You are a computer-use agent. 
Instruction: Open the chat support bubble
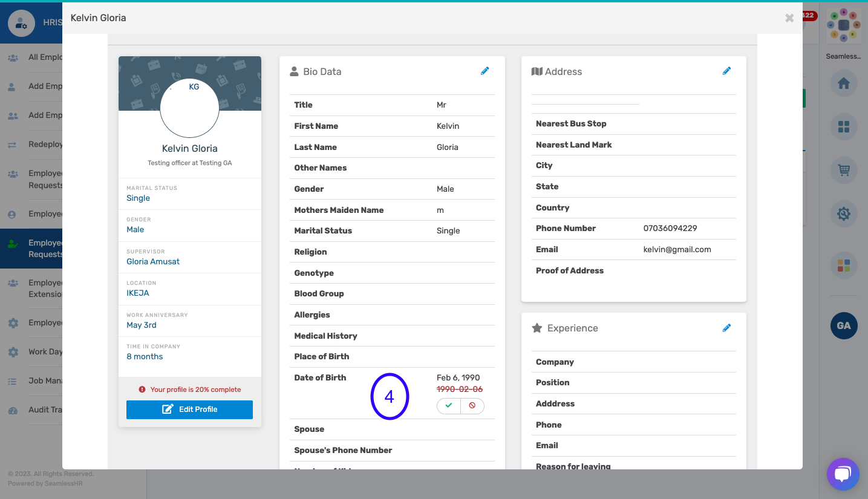843,474
